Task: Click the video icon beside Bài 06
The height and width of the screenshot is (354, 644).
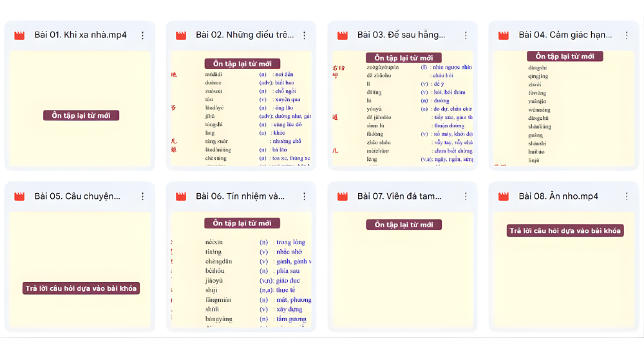Action: (x=181, y=197)
